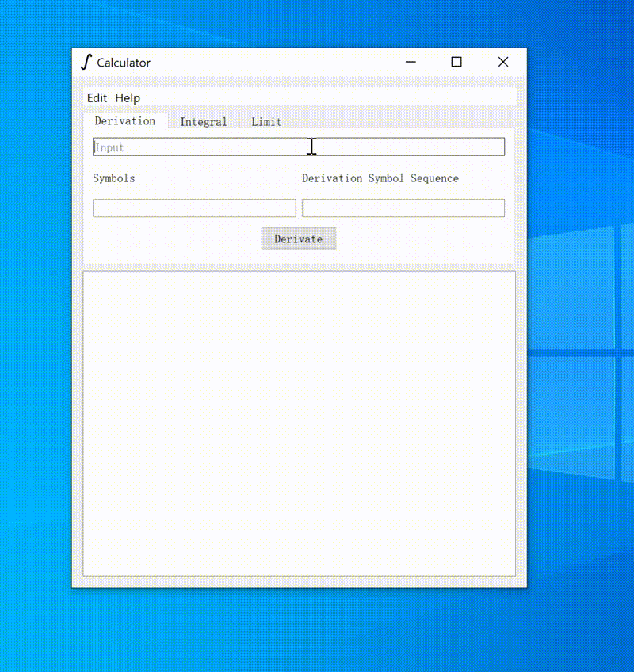Image resolution: width=634 pixels, height=672 pixels.
Task: Click the Derivate button
Action: (x=299, y=239)
